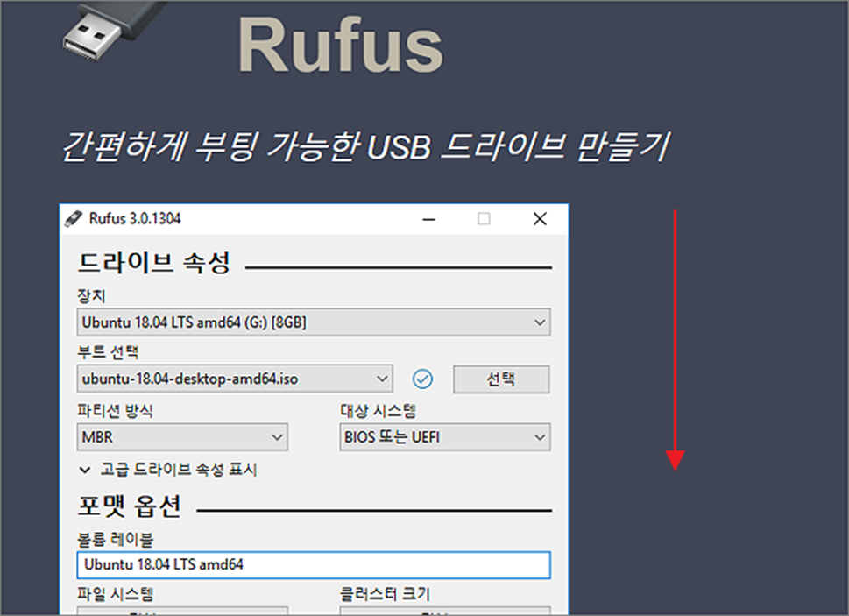Click the 선택 button to choose ISO
The image size is (849, 616).
click(x=501, y=379)
